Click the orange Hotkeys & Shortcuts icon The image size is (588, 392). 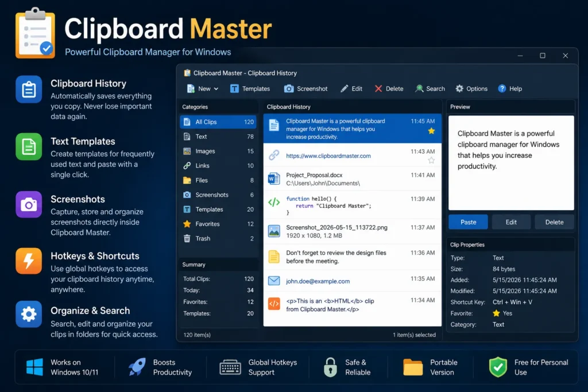click(x=29, y=261)
